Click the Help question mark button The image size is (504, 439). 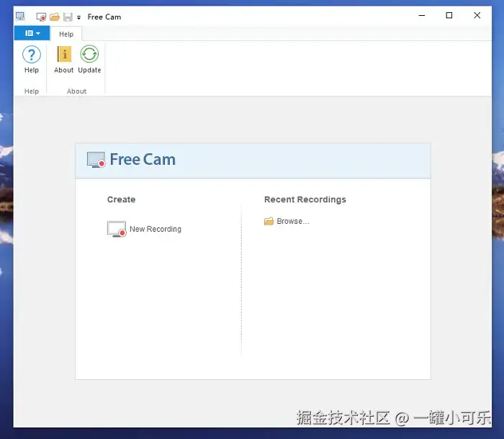click(32, 60)
